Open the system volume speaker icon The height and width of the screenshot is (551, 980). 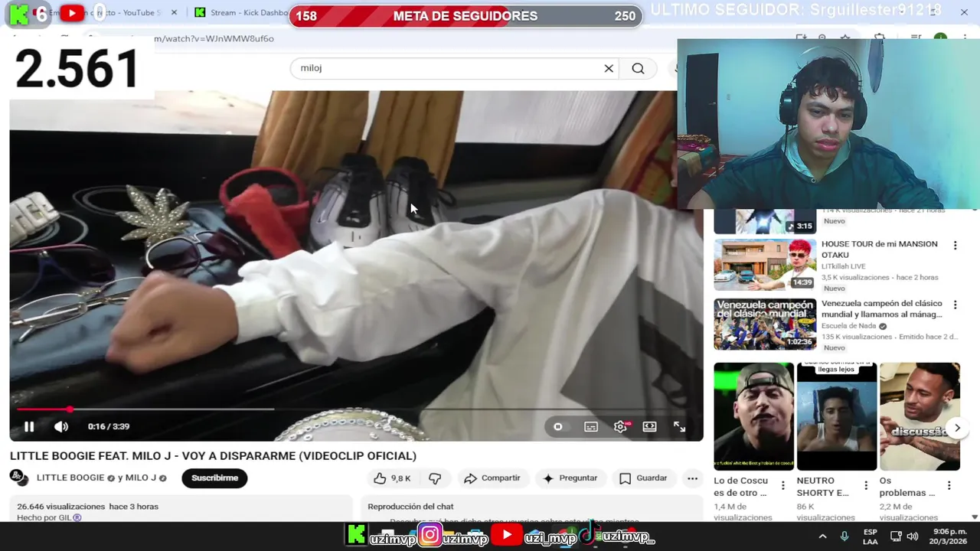tap(914, 536)
